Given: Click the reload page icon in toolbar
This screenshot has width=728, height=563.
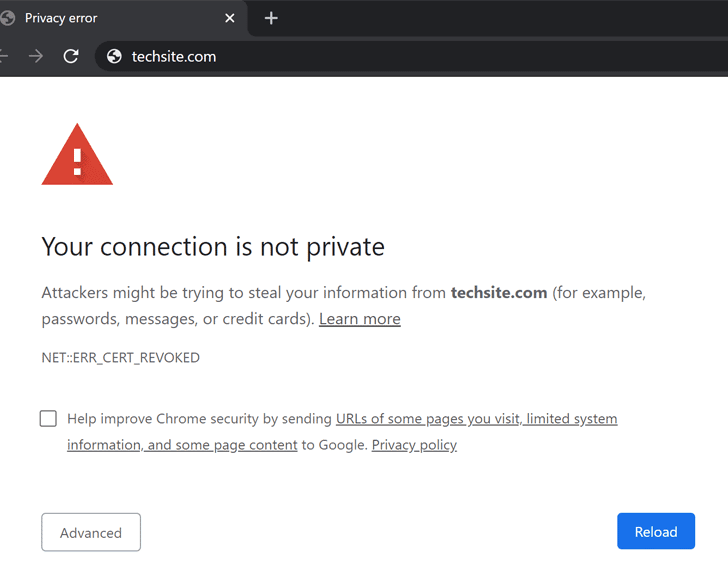Looking at the screenshot, I should click(71, 56).
